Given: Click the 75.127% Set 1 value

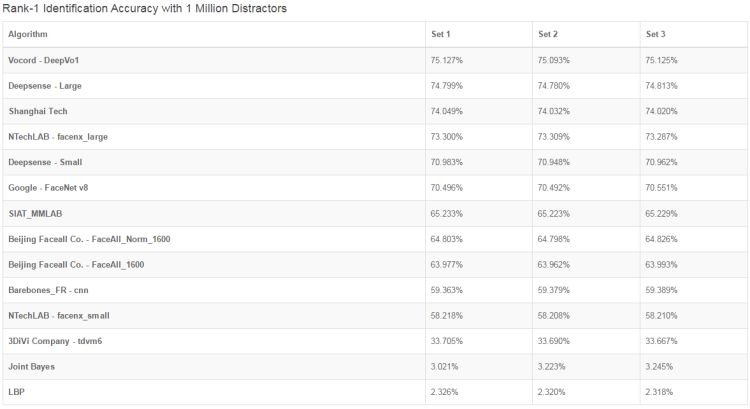Looking at the screenshot, I should tap(446, 60).
